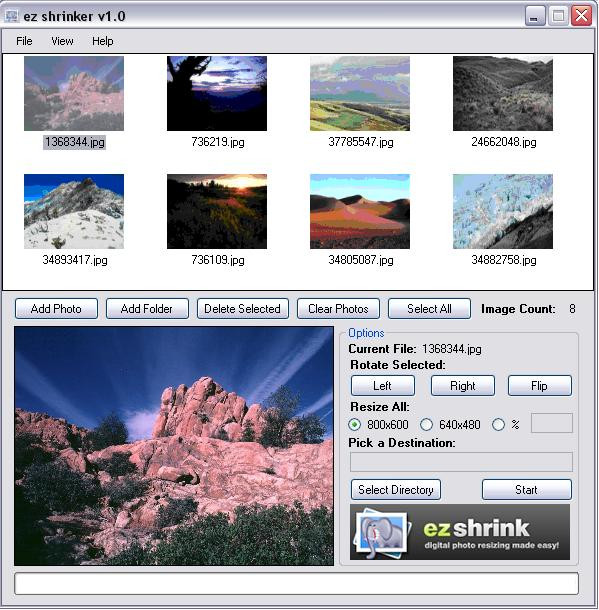
Task: Click the 34805087.jpg file name label
Action: (x=361, y=260)
